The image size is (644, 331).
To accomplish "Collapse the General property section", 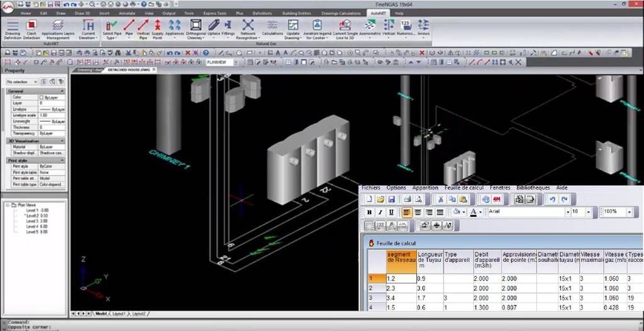I will (62, 91).
